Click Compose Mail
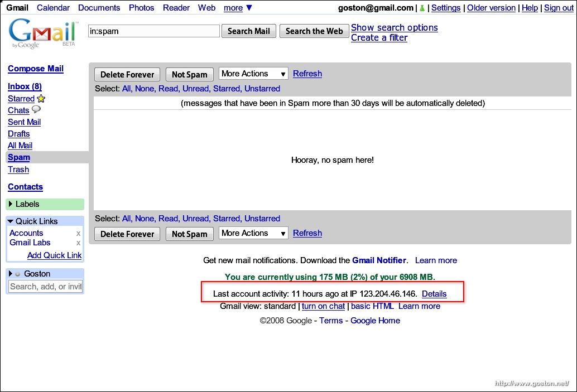This screenshot has width=577, height=392. [x=36, y=69]
